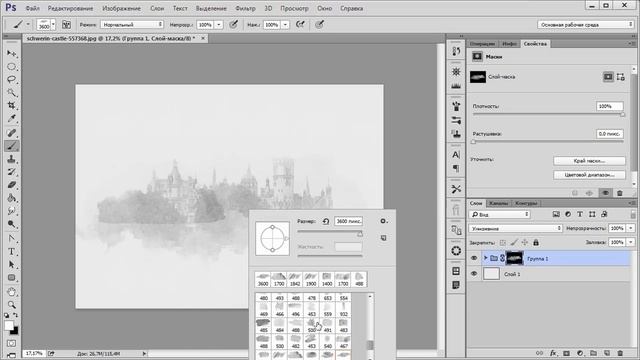
Task: Select the Eraser tool
Action: coord(11,185)
